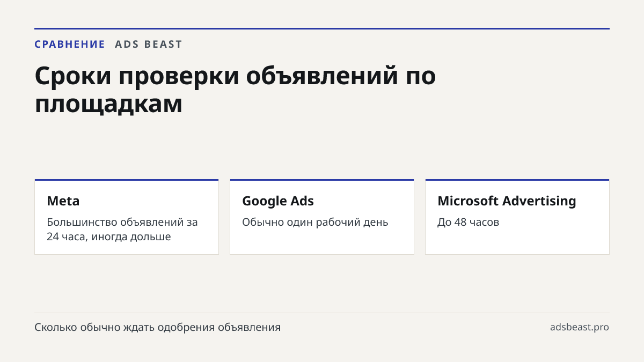Click text 'До 48 часов'
The width and height of the screenshot is (644, 362).
pos(469,222)
